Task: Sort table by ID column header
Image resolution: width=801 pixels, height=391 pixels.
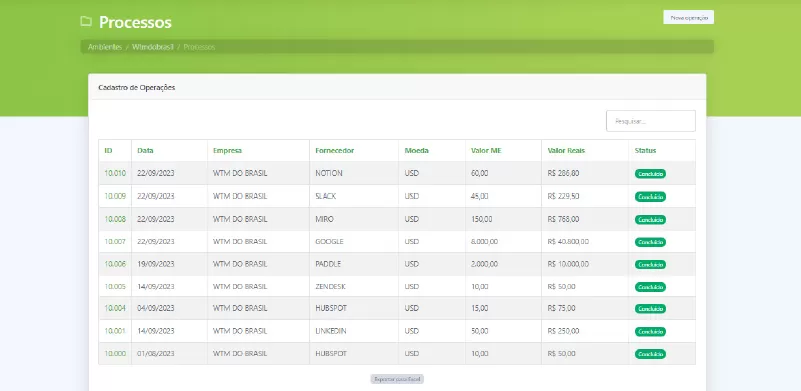Action: click(x=108, y=151)
